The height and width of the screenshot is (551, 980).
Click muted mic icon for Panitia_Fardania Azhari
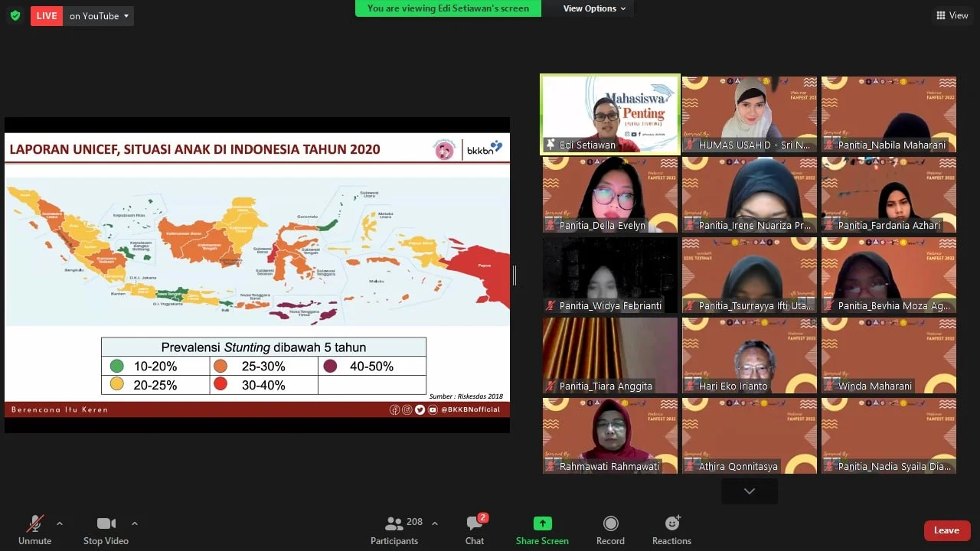(829, 225)
